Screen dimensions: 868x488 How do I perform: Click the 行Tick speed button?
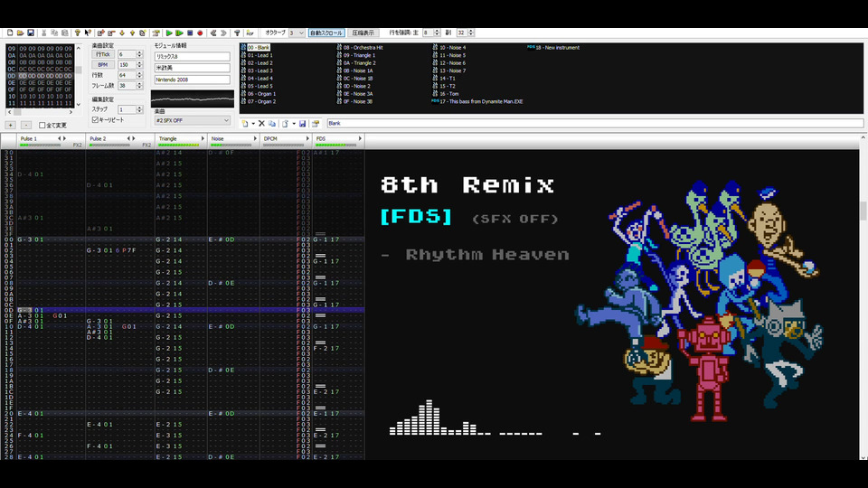pos(102,54)
